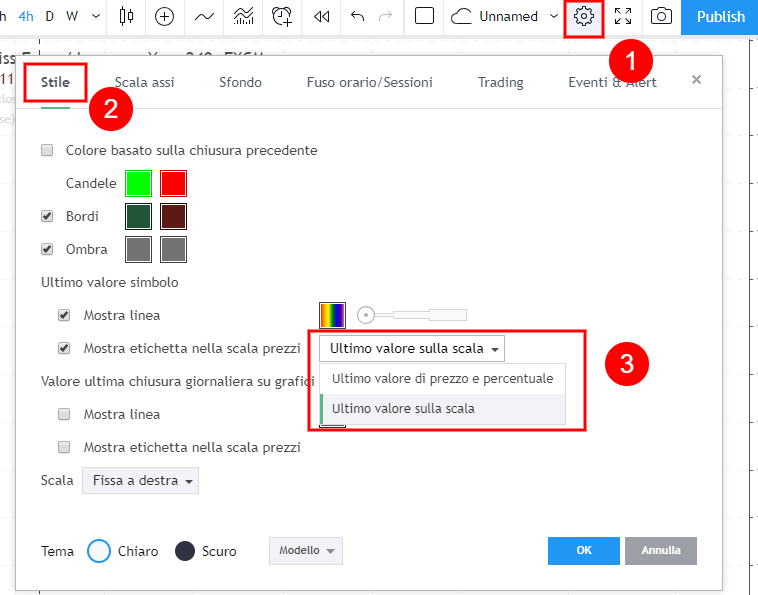758x595 pixels.
Task: Open the Fissa a destra scale dropdown
Action: (x=140, y=480)
